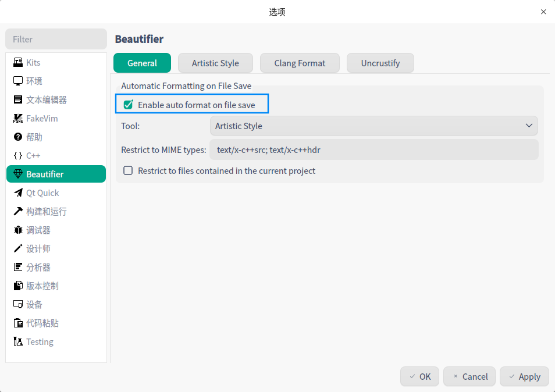Click the Qt Quick paper plane icon
555x392 pixels.
[x=18, y=193]
